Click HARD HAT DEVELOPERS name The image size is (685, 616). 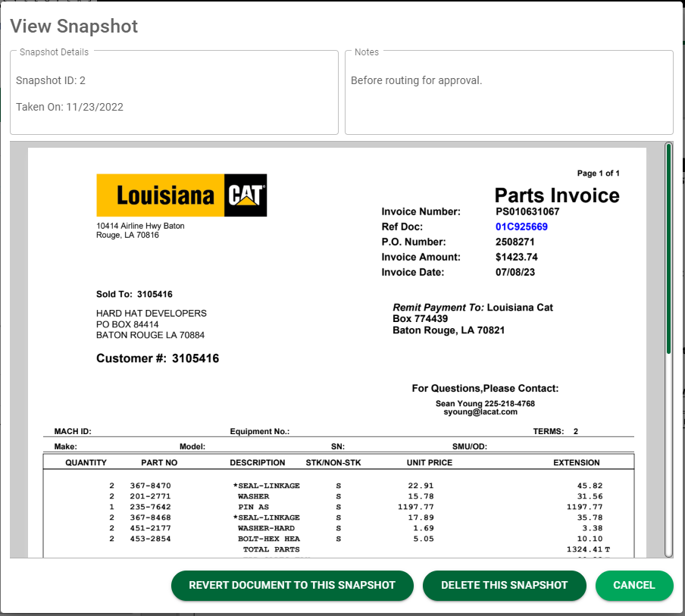(x=151, y=313)
